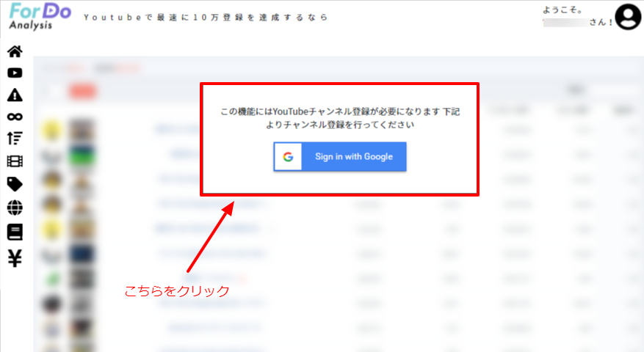The width and height of the screenshot is (644, 352).
Task: Click the yen currency sidebar icon
Action: 15,258
